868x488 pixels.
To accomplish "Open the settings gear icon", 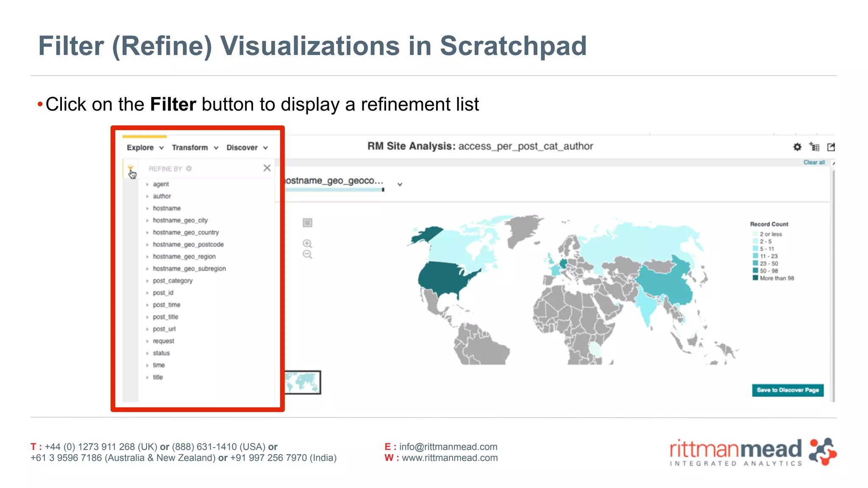I will tap(797, 147).
